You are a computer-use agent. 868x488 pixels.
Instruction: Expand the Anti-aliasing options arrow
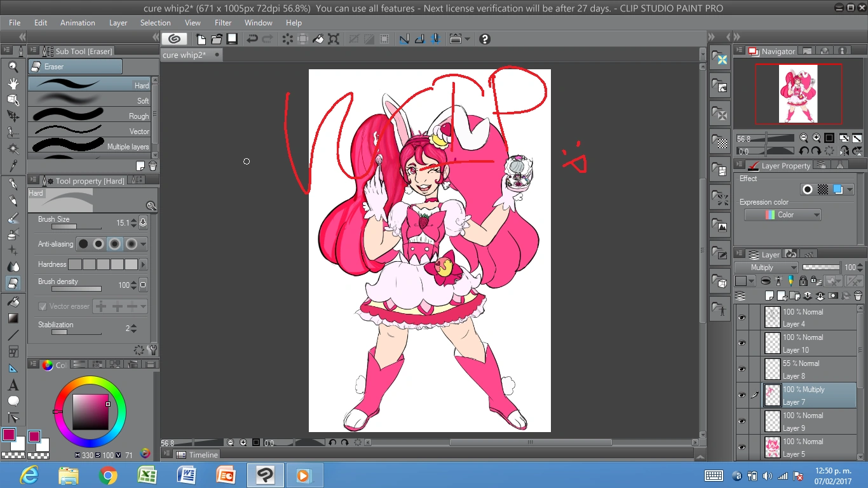click(x=144, y=244)
